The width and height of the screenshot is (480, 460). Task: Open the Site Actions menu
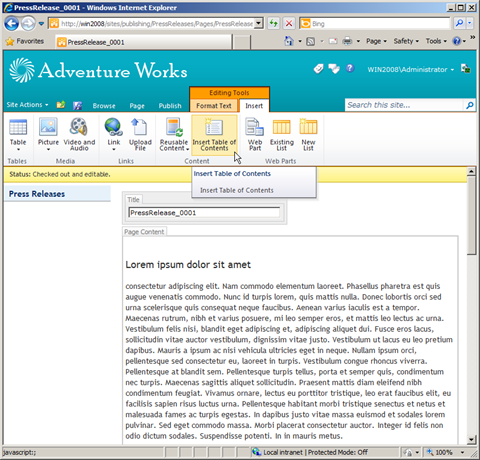pyautogui.click(x=27, y=105)
